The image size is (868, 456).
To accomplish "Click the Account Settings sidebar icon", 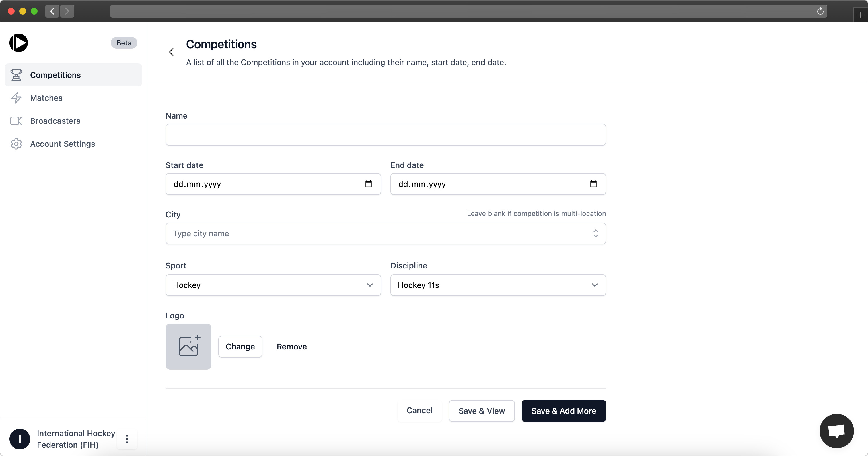I will pyautogui.click(x=17, y=144).
